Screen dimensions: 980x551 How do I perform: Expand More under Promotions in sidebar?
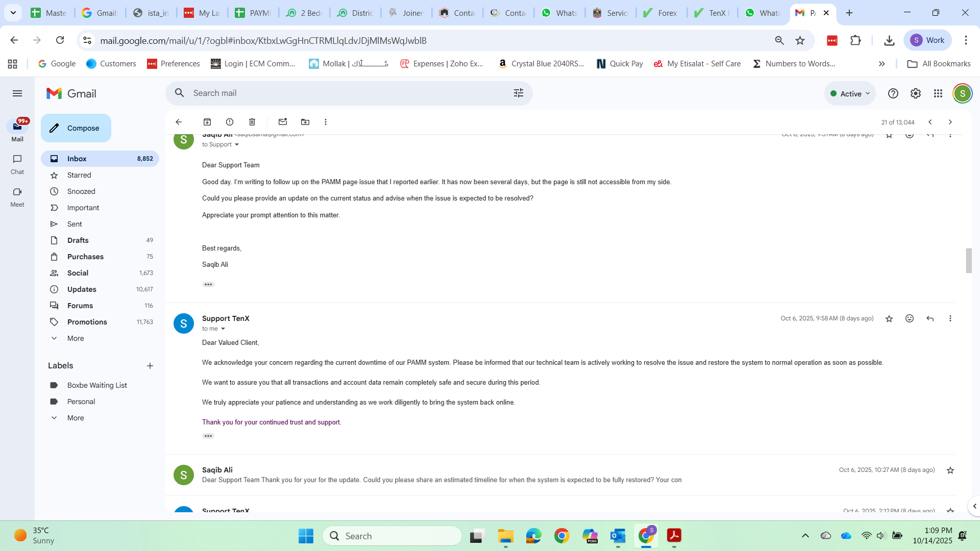tap(75, 338)
